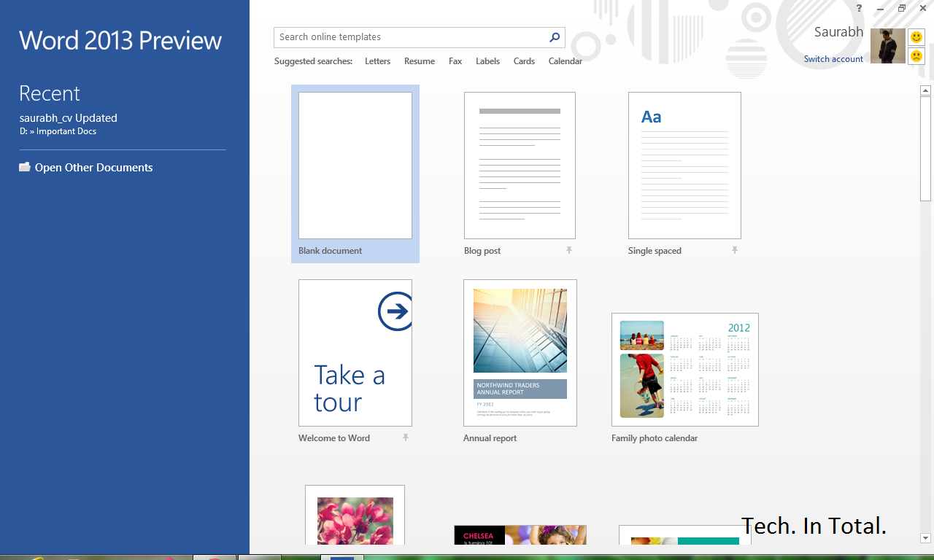This screenshot has width=934, height=560.
Task: Click the folder icon beside Open Other Documents
Action: pyautogui.click(x=24, y=167)
